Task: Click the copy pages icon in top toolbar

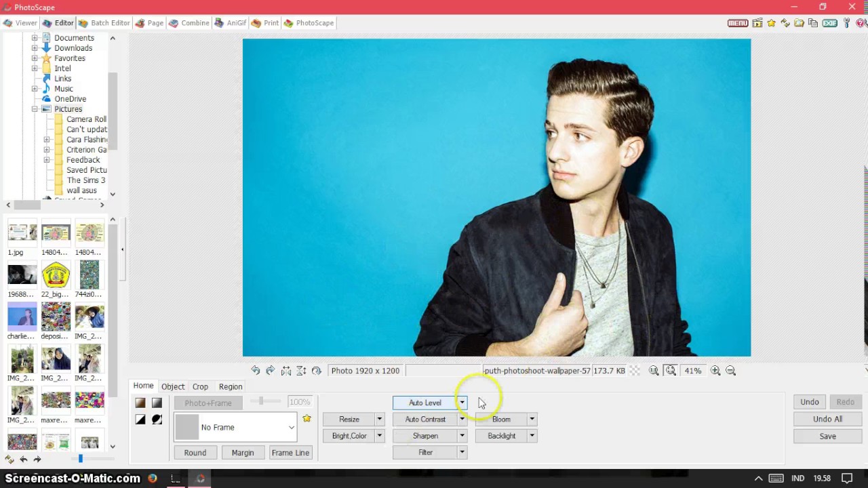Action: click(x=813, y=23)
